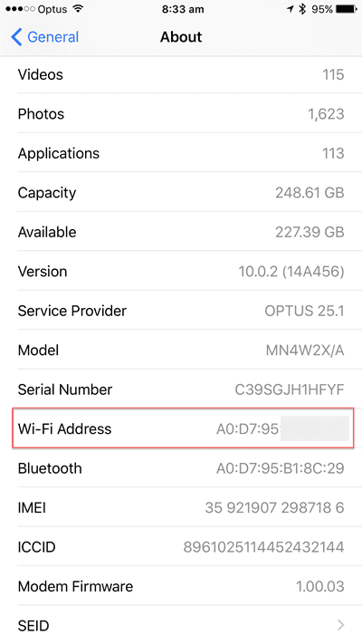Screen dimensions: 362x644
Task: Tap the Wi-Fi signal status icon
Action: (77, 9)
